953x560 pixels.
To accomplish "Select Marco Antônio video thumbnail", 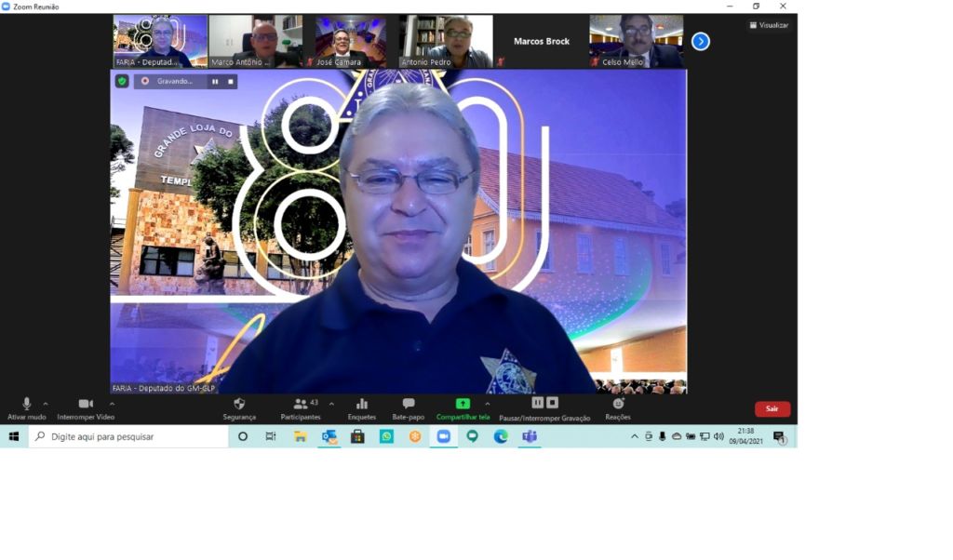I will 255,41.
